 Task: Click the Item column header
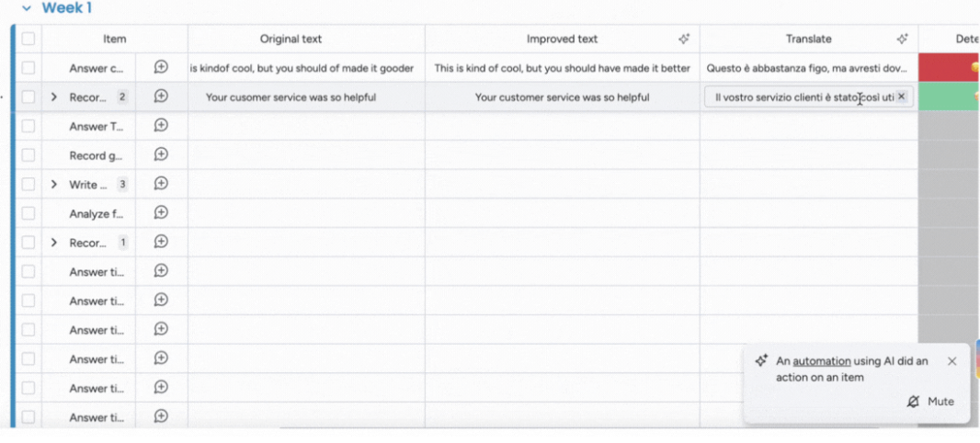tap(114, 39)
